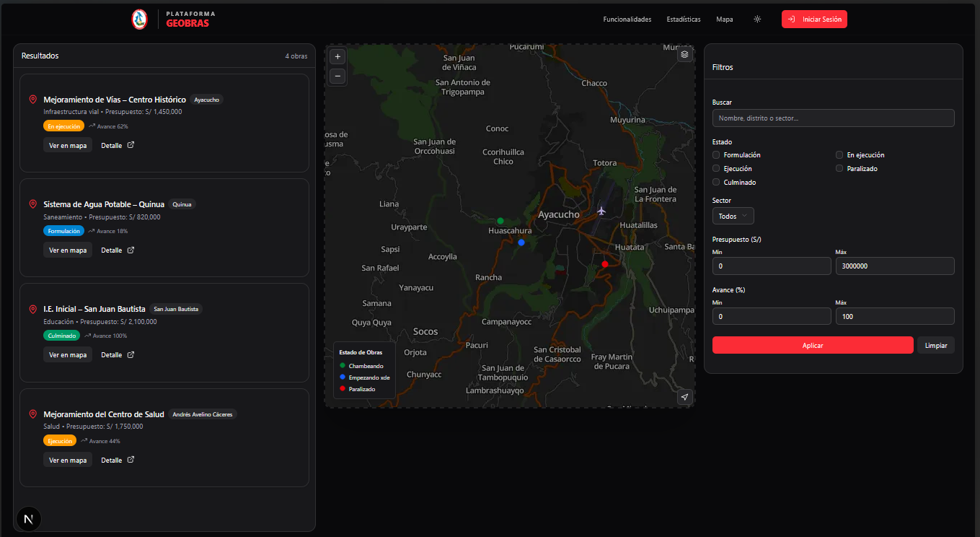Click the airport plane icon on map
The image size is (980, 537).
point(601,211)
